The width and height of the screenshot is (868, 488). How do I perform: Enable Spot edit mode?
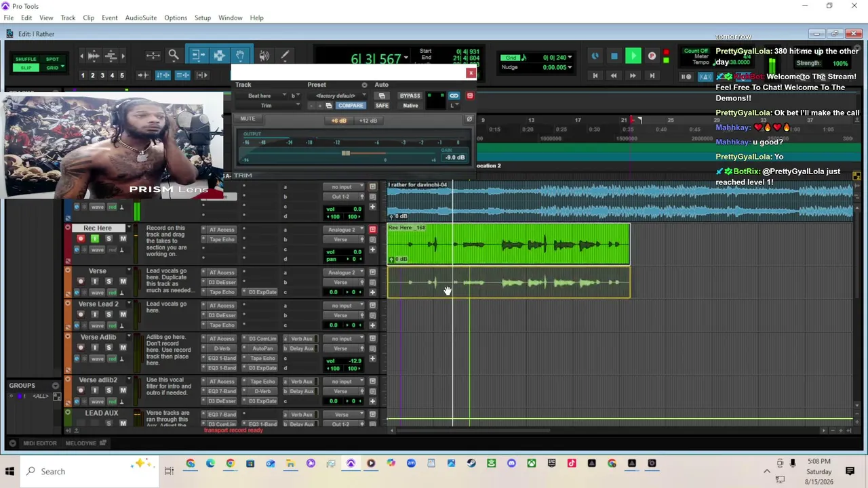tap(52, 59)
